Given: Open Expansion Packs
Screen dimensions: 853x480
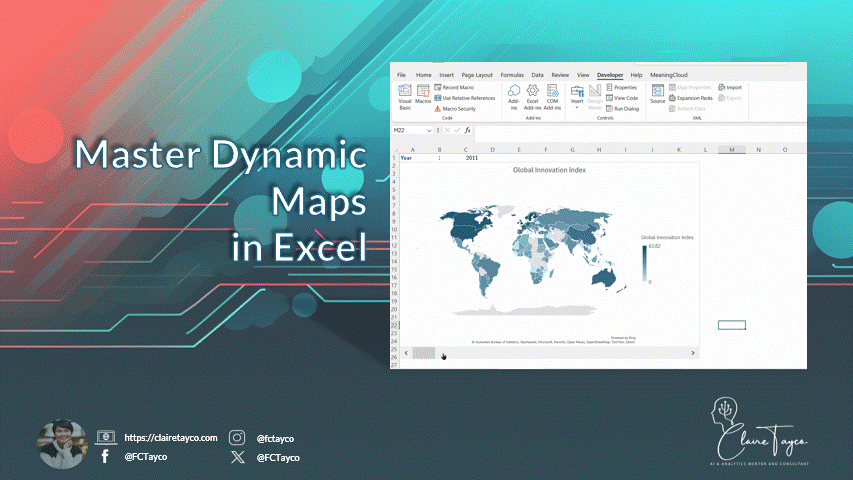Looking at the screenshot, I should (690, 98).
